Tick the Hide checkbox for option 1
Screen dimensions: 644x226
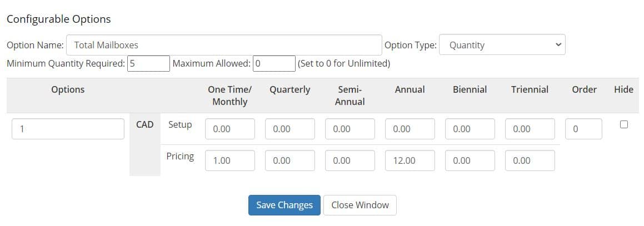tap(623, 125)
